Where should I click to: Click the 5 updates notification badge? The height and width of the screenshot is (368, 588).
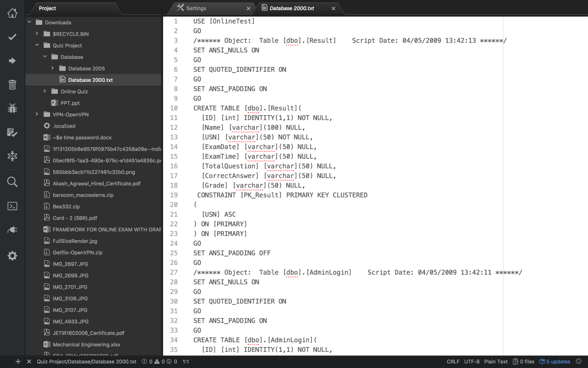[x=555, y=361]
